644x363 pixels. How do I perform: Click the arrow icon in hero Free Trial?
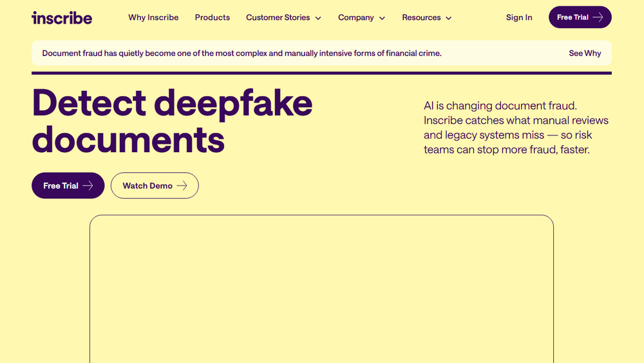pos(88,186)
